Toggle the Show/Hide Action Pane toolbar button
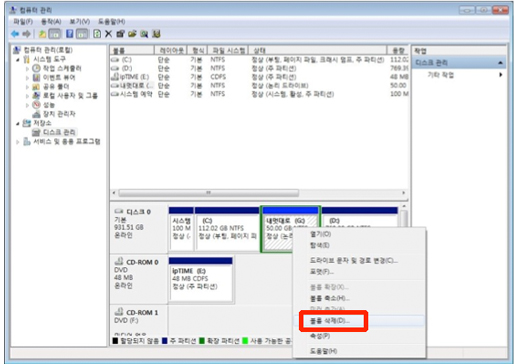This screenshot has height=364, width=514. [82, 34]
